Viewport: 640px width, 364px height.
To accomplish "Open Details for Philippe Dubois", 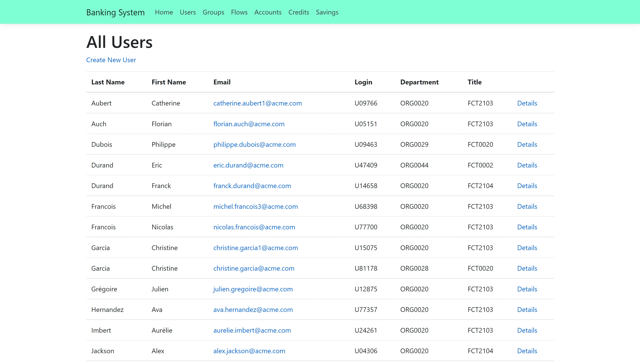I will coord(527,144).
